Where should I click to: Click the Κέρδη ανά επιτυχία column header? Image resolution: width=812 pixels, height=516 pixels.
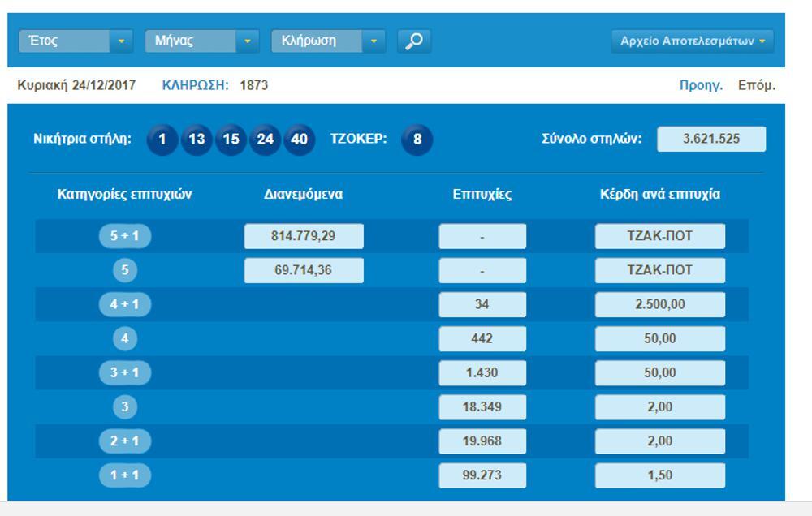[x=659, y=195]
